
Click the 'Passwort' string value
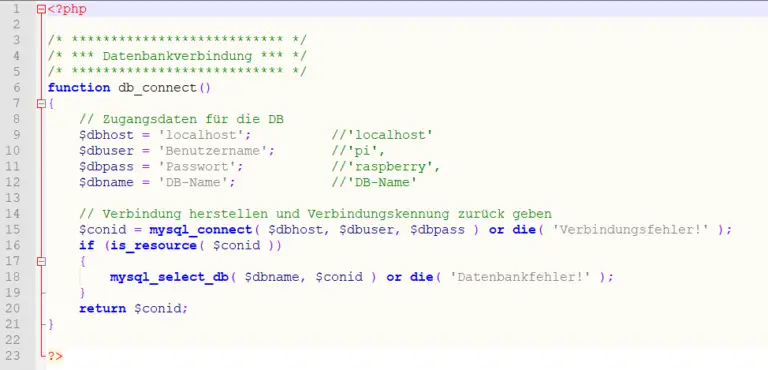coord(196,167)
